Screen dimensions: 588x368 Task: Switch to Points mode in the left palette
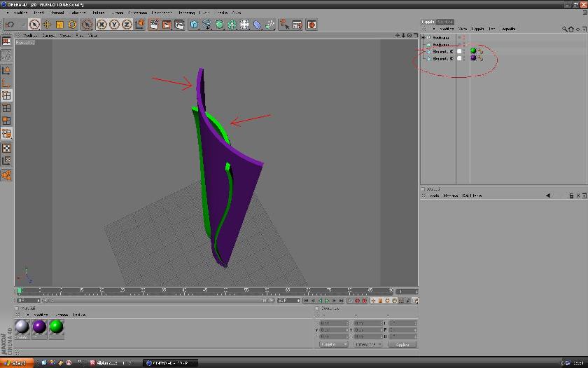pos(6,95)
